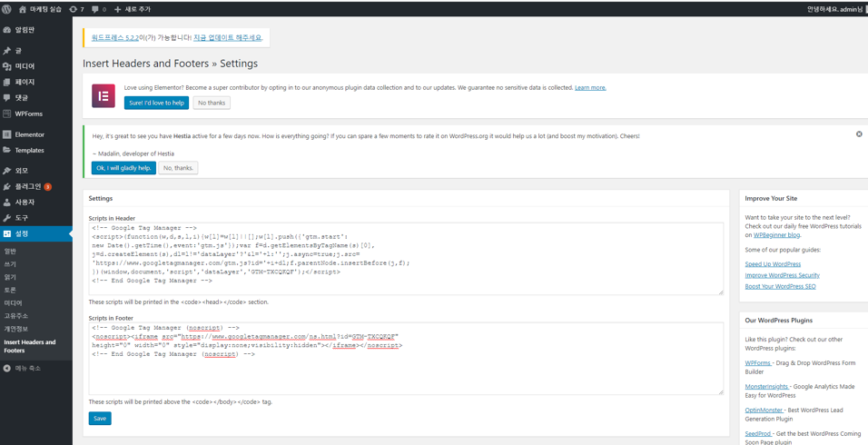Click the No thanks button in Elementor notice
This screenshot has height=445, width=868.
click(x=212, y=103)
